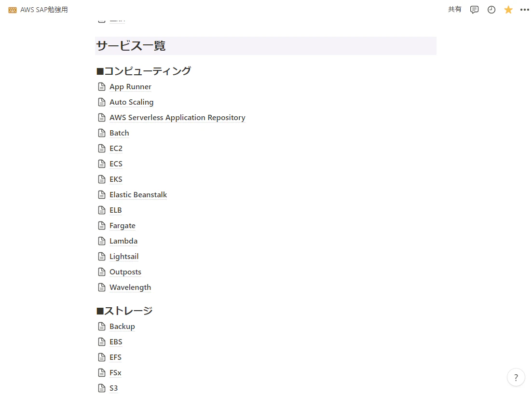The height and width of the screenshot is (396, 532).
Task: Open the Batch page link
Action: coord(119,133)
